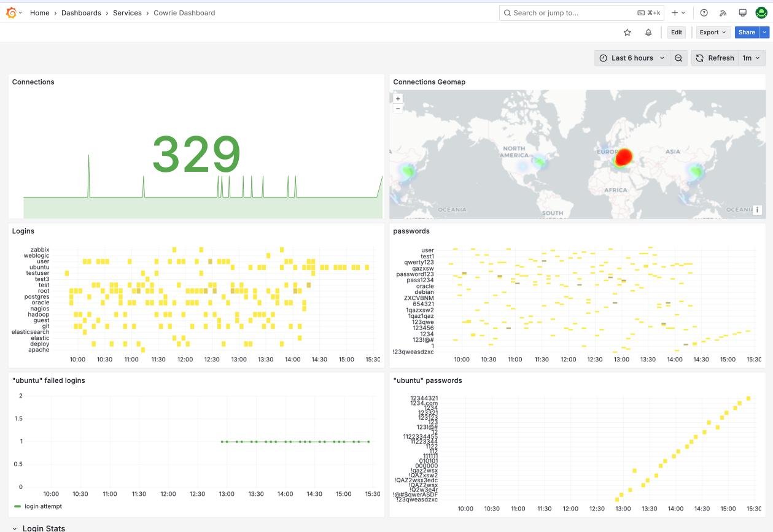Click the password123 label in passwords

pyautogui.click(x=415, y=274)
